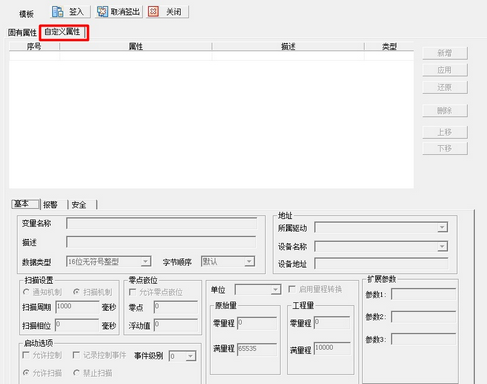The image size is (487, 384).
Task: Click the 关闭 close icon in toolbar
Action: [153, 12]
